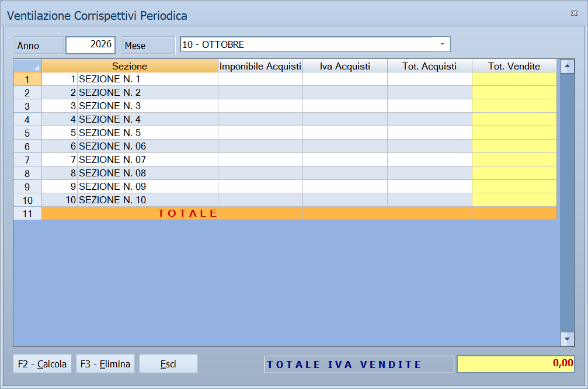Click Iva Acquisti cell of SEZIONE N. 2
Screen dimensions: 588x389
point(345,93)
